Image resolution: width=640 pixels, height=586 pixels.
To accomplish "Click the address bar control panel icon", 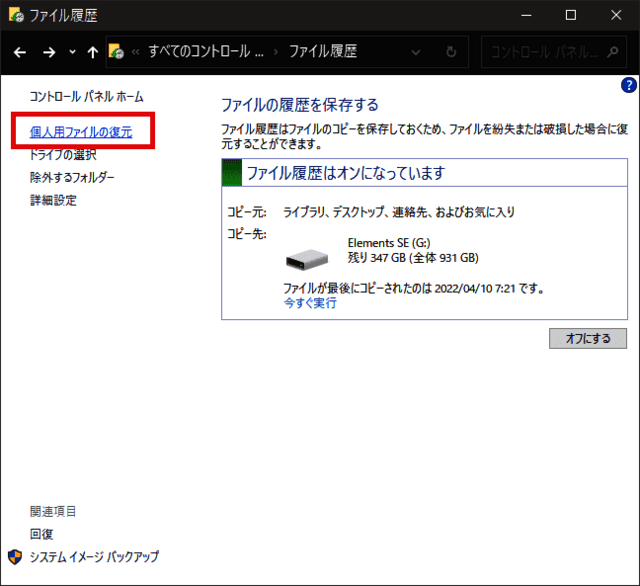I will click(x=117, y=52).
